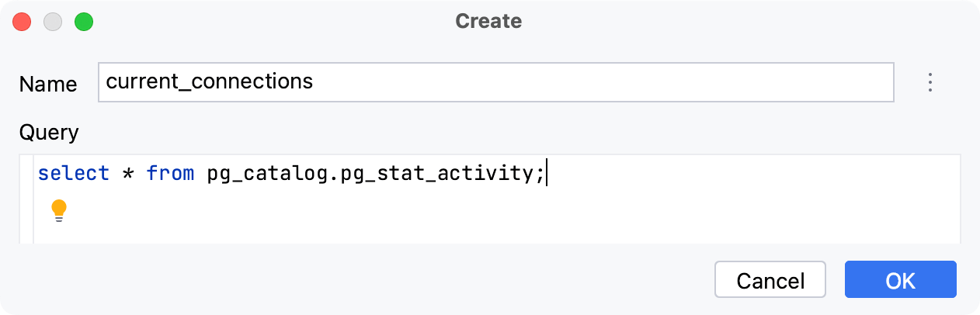Image resolution: width=980 pixels, height=315 pixels.
Task: Click the Name label
Action: click(x=48, y=84)
